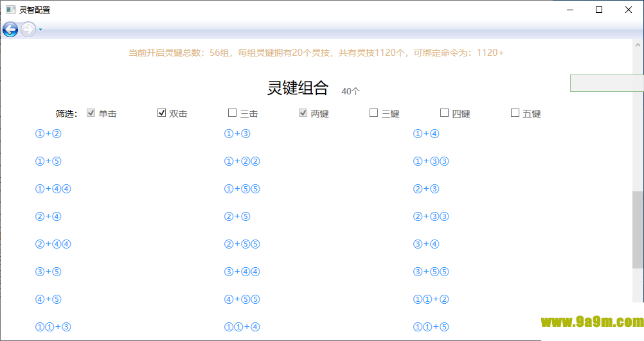Open the ①①+⑤ combination link

(431, 327)
